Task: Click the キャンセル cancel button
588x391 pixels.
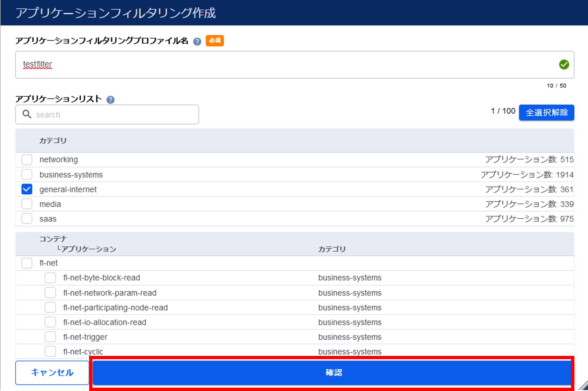Action: pyautogui.click(x=52, y=373)
